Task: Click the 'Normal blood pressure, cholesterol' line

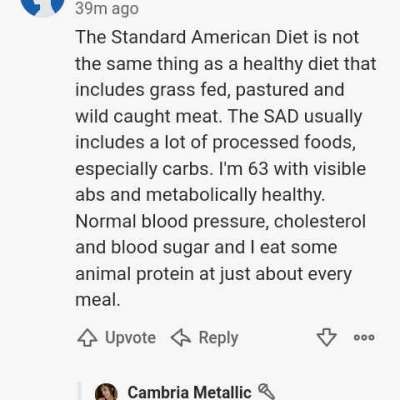Action: pyautogui.click(x=221, y=221)
